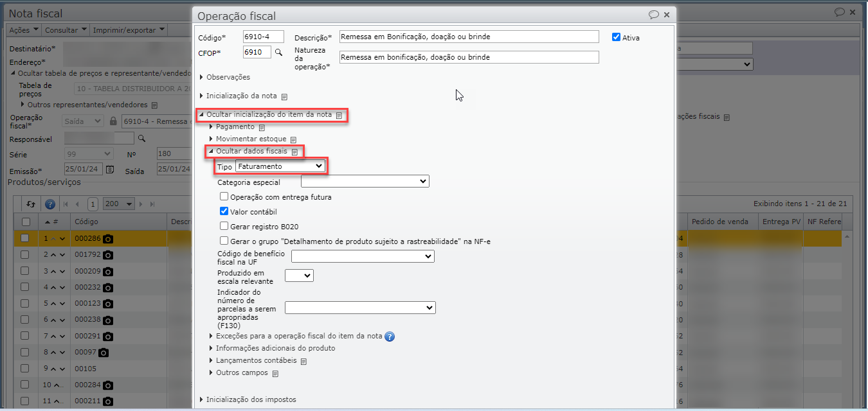Screen dimensions: 868x411
Task: Open Código de benefício fiscal na UF dropdown
Action: coord(363,256)
